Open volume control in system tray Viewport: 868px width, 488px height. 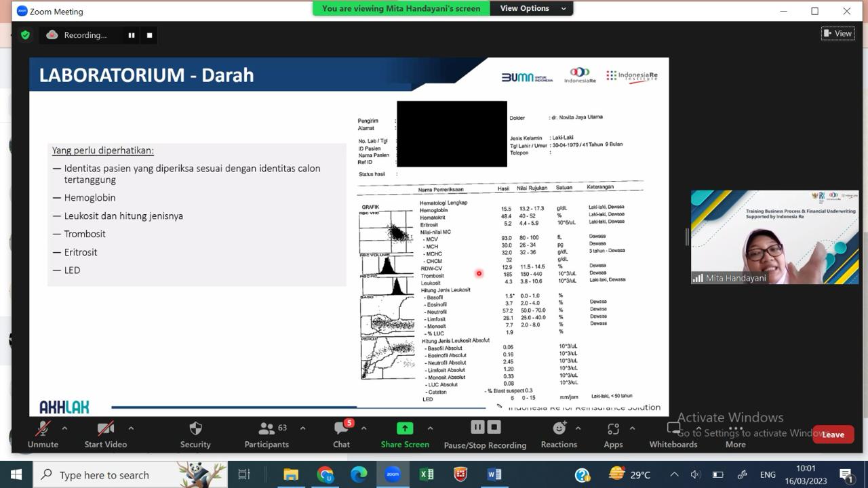coord(696,474)
